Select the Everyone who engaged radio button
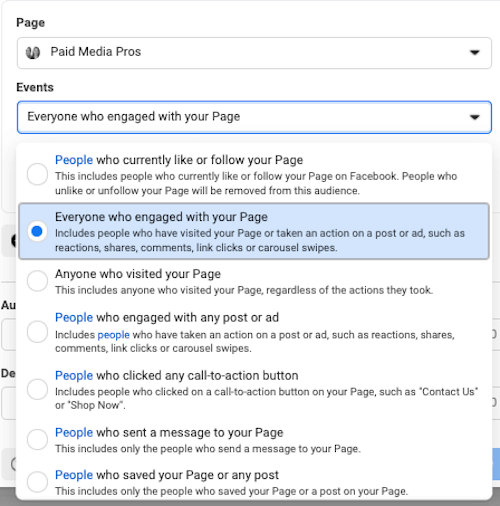500x506 pixels. click(37, 231)
